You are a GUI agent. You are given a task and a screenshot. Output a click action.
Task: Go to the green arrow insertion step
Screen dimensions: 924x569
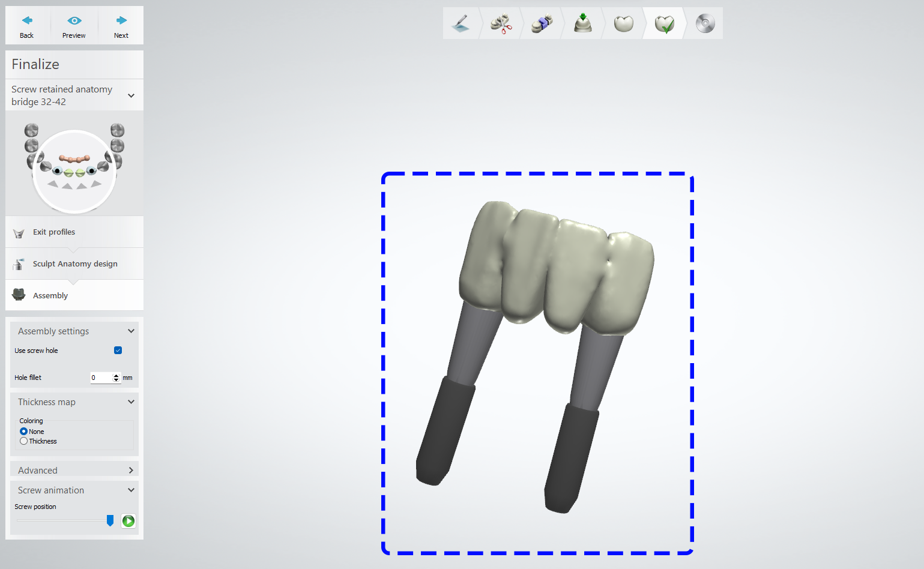(x=582, y=24)
